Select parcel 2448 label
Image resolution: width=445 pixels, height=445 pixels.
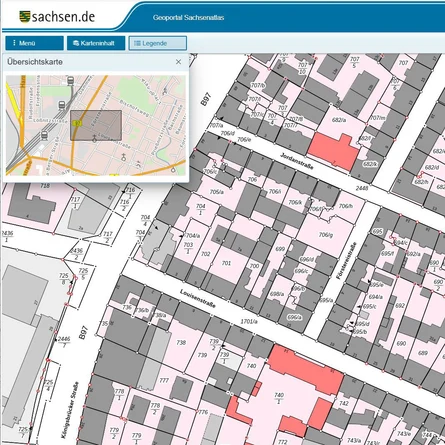point(362,188)
